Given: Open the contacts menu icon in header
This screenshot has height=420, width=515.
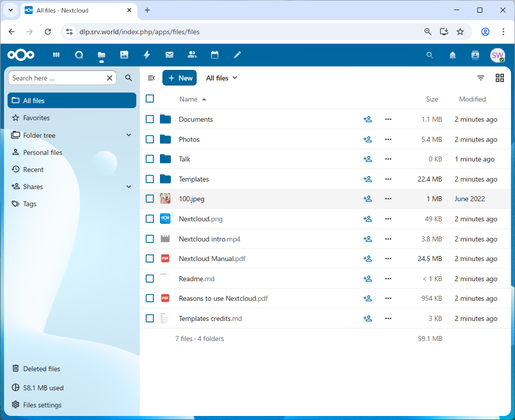Looking at the screenshot, I should click(x=475, y=55).
